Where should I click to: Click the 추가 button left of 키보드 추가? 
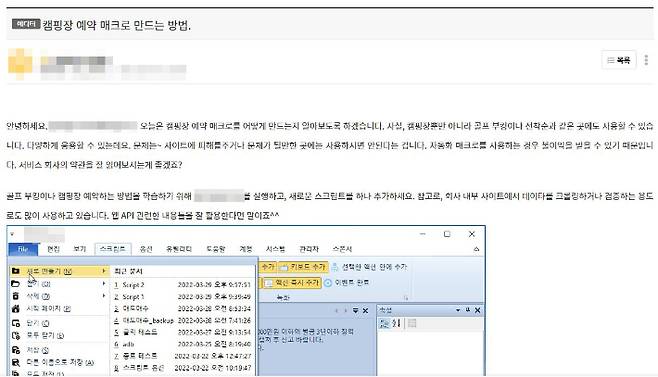click(268, 267)
